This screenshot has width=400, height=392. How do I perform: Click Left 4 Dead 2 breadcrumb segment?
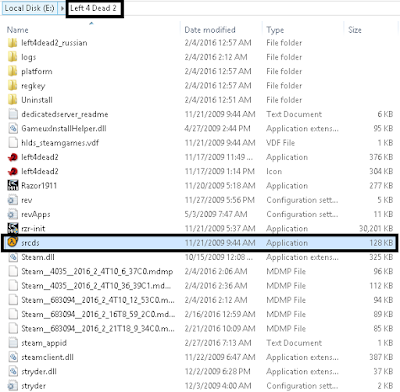(x=93, y=8)
